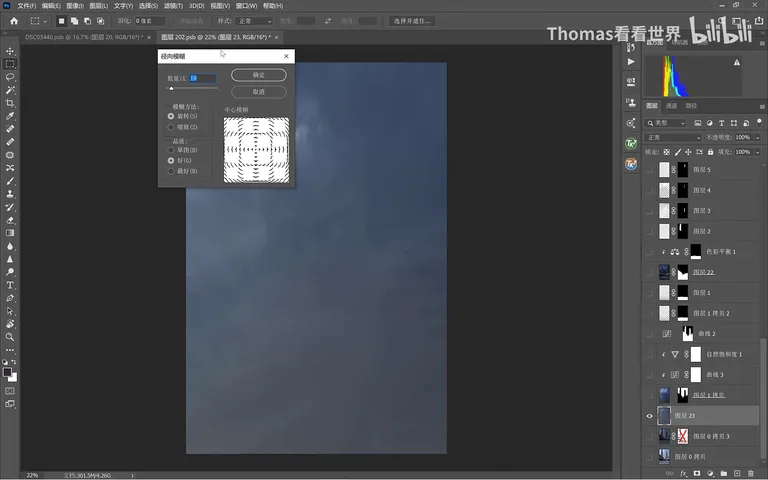Select the Zoom tool

click(10, 337)
